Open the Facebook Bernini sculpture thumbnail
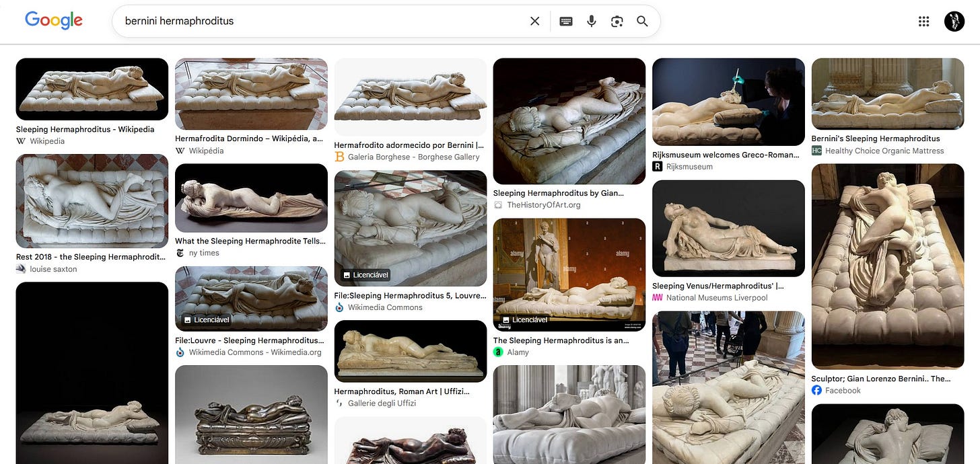Image resolution: width=980 pixels, height=464 pixels. coord(888,266)
